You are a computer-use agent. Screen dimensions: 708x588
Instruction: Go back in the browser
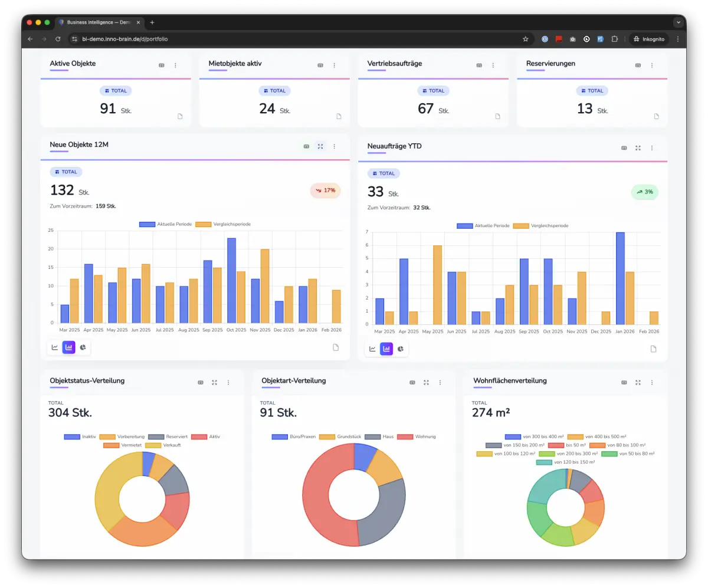31,39
